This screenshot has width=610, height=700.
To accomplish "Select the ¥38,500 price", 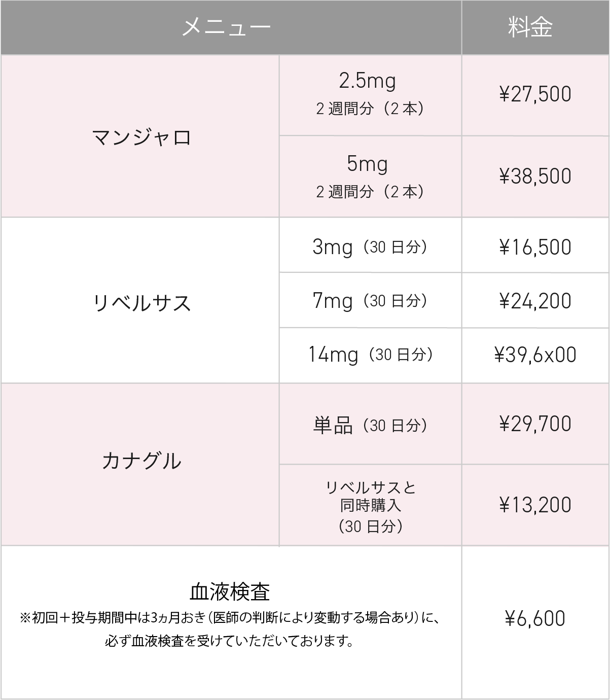I will coord(535,177).
